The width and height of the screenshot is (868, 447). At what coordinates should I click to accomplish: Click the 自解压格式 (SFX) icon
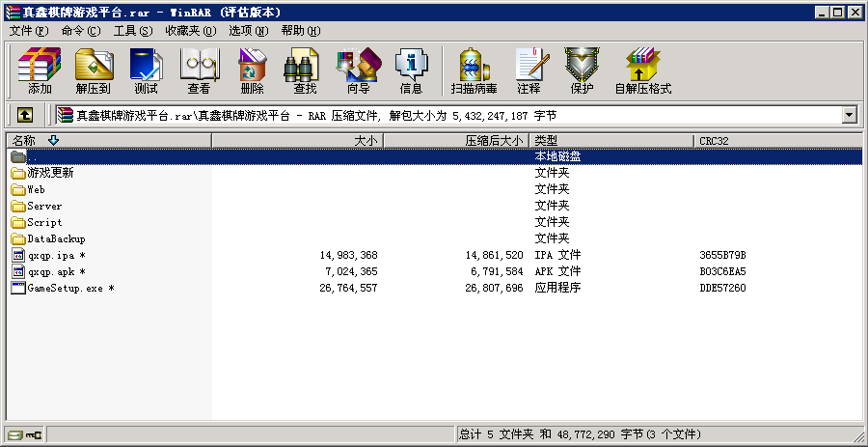[x=642, y=71]
